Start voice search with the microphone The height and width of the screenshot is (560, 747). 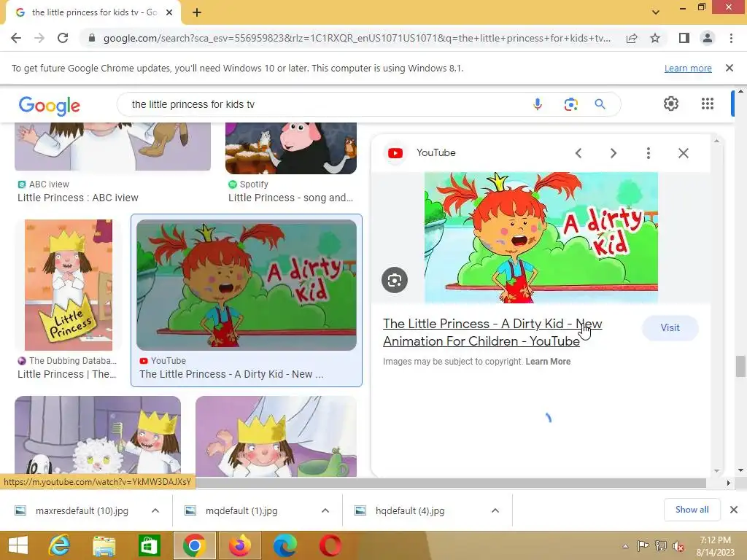(538, 104)
